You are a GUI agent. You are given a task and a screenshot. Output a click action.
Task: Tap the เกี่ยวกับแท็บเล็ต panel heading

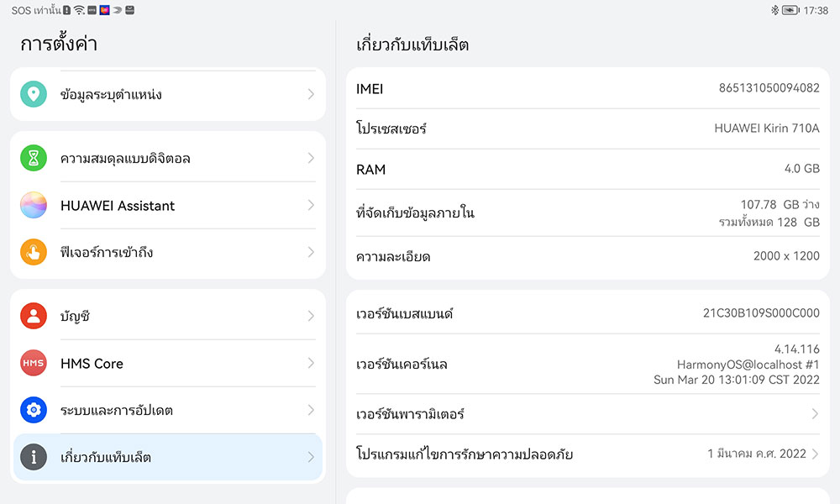pyautogui.click(x=412, y=45)
